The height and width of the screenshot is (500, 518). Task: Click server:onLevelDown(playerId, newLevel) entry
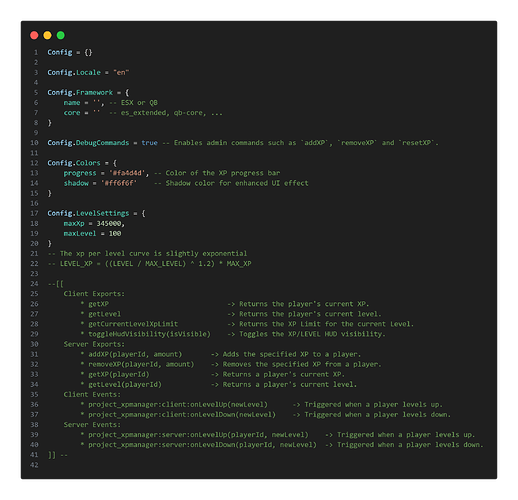(202, 445)
